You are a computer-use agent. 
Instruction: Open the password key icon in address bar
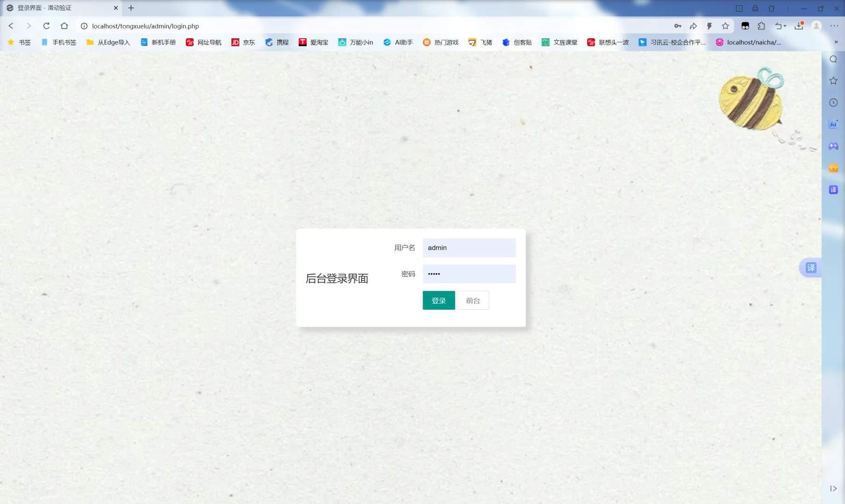point(678,26)
